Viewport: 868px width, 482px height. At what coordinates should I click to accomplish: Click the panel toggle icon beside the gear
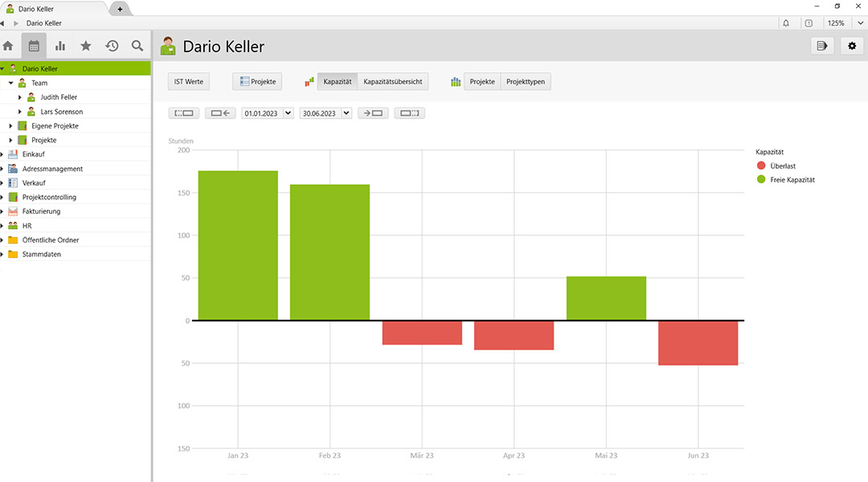point(822,46)
